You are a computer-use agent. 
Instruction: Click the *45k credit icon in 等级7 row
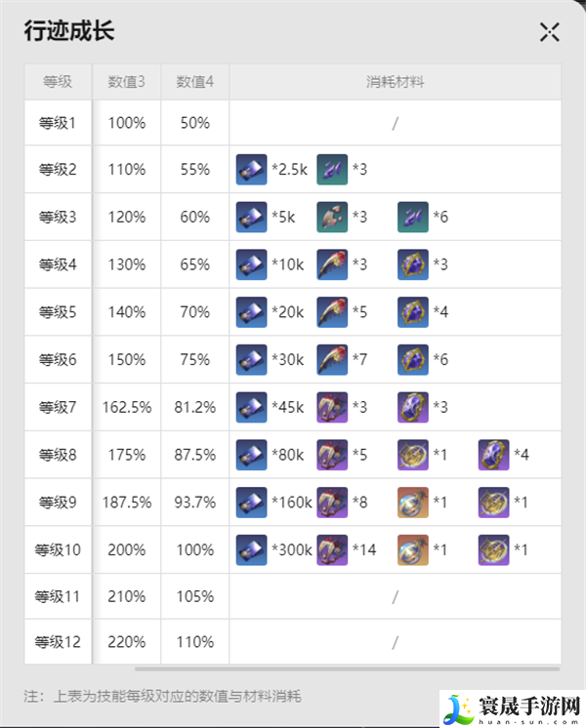tap(251, 407)
